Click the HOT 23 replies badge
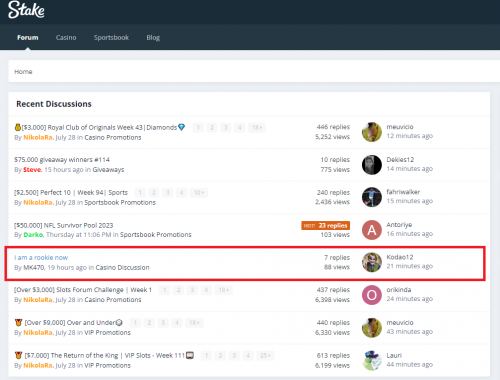The image size is (500, 380). [x=326, y=225]
